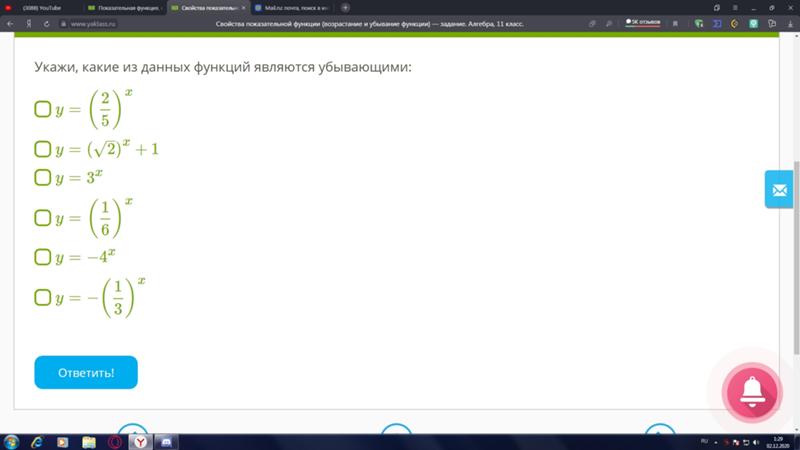The image size is (800, 450).
Task: Submit answer with Ответить! button
Action: click(86, 372)
